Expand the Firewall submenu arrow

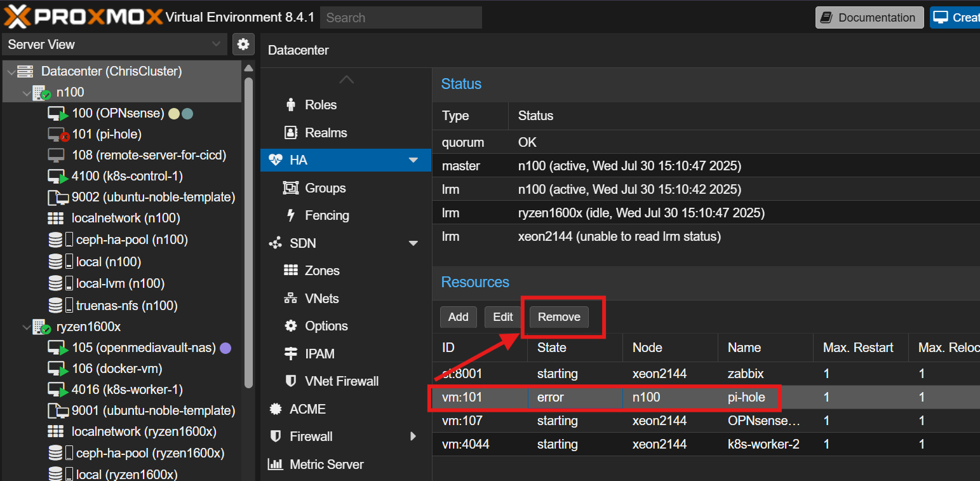pos(413,437)
